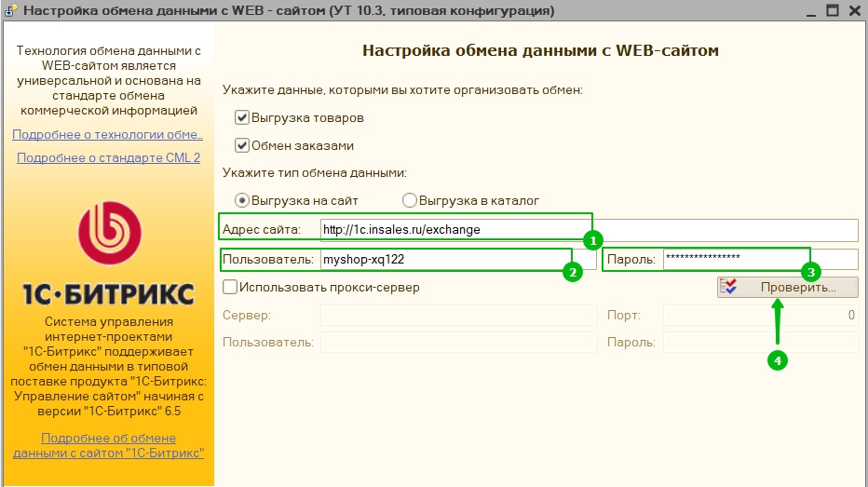Click the "Адрес сайта" input field
The height and width of the screenshot is (487, 868).
589,230
